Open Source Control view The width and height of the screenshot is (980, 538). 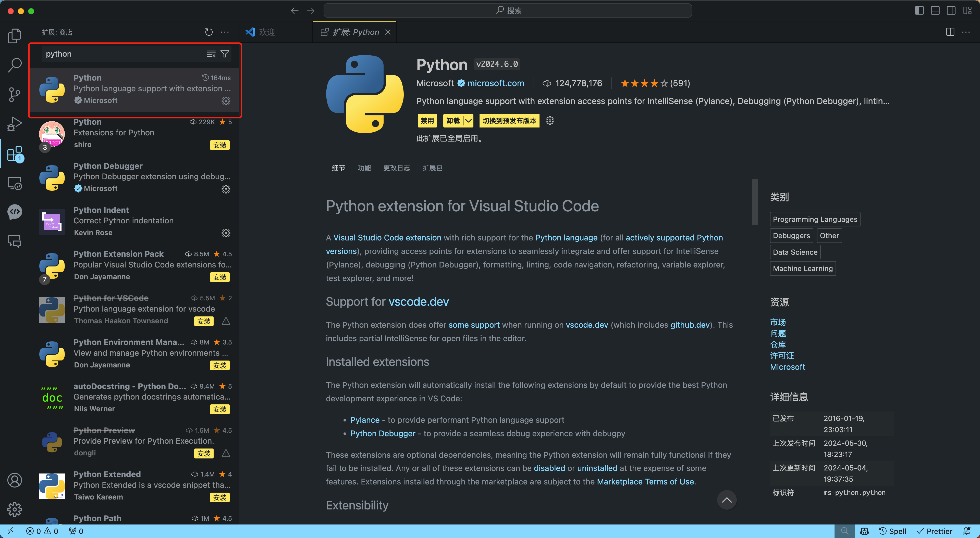coord(15,94)
